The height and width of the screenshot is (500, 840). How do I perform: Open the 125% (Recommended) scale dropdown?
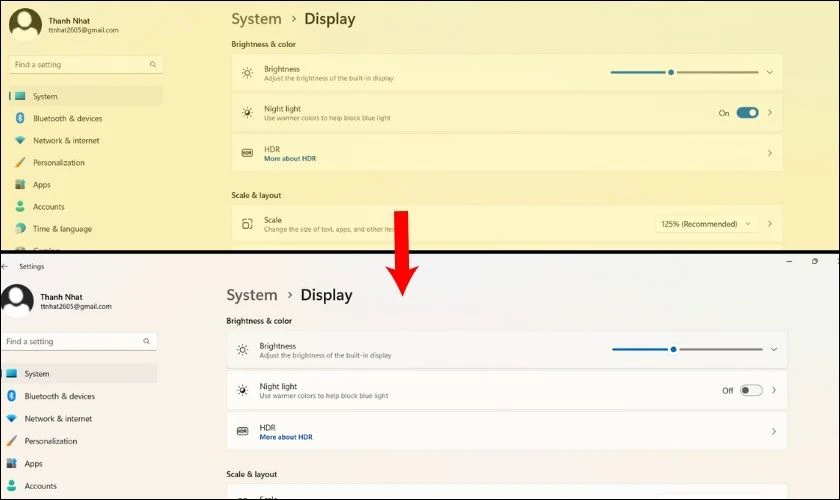[x=706, y=224]
